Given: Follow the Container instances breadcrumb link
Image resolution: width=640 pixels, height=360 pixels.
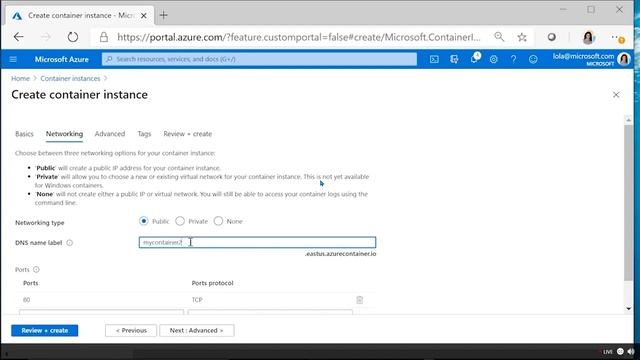Looking at the screenshot, I should pyautogui.click(x=70, y=78).
